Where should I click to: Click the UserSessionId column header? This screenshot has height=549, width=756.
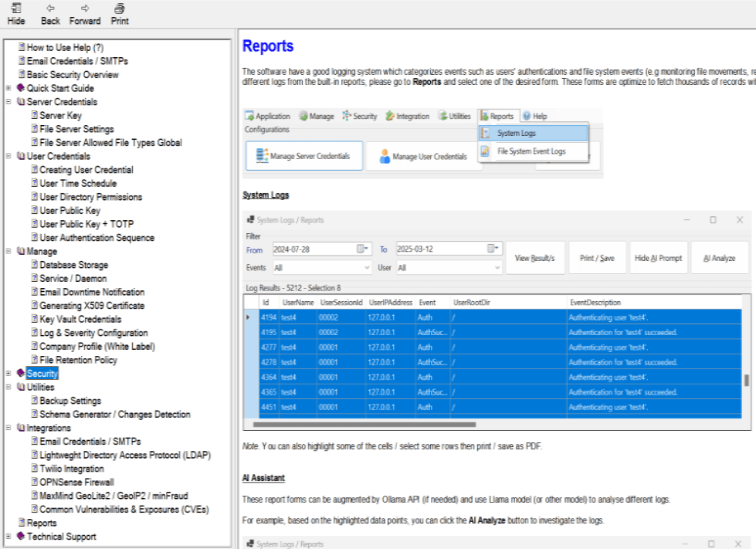point(341,302)
